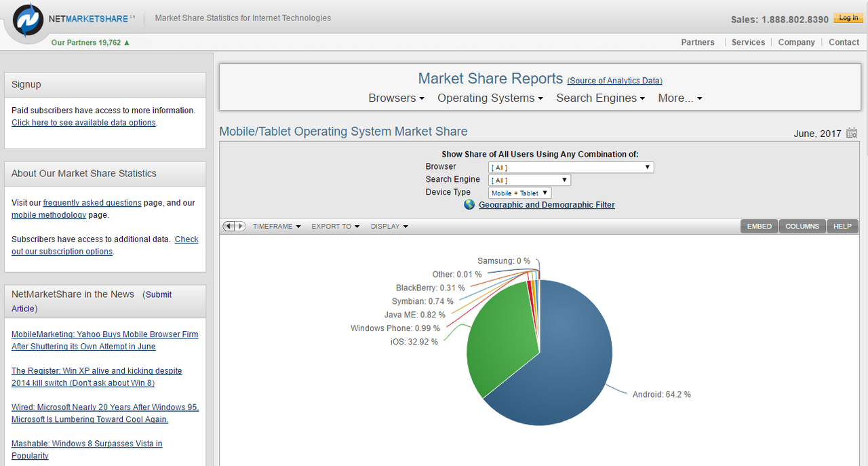
Task: Click the Market Share Reports heading
Action: 490,79
